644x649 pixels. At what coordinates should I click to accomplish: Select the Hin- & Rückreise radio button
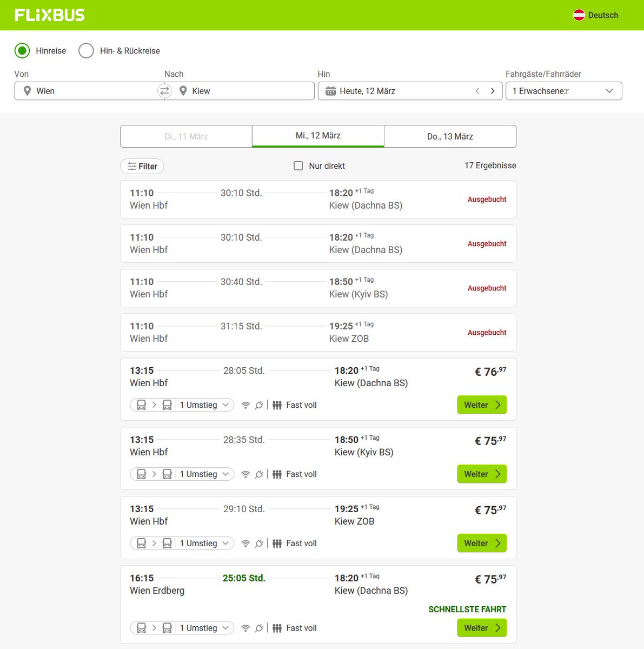[86, 51]
